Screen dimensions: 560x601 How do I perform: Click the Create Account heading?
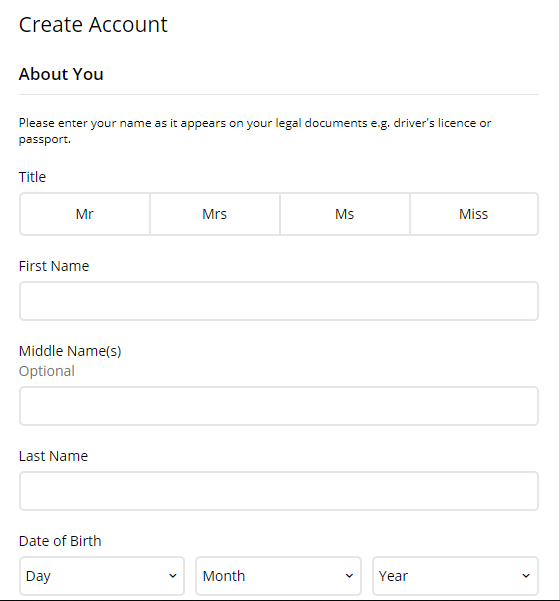93,25
